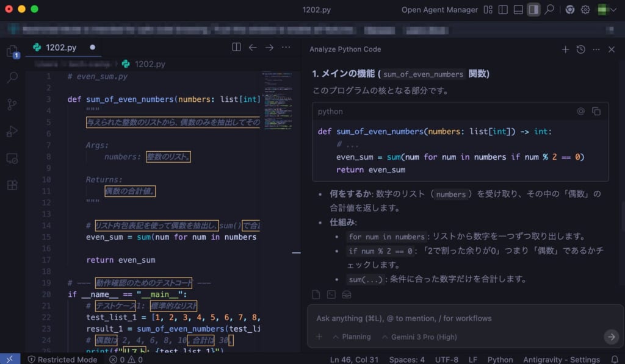Start a new conversation in the chat panel
This screenshot has height=364, width=625.
565,49
